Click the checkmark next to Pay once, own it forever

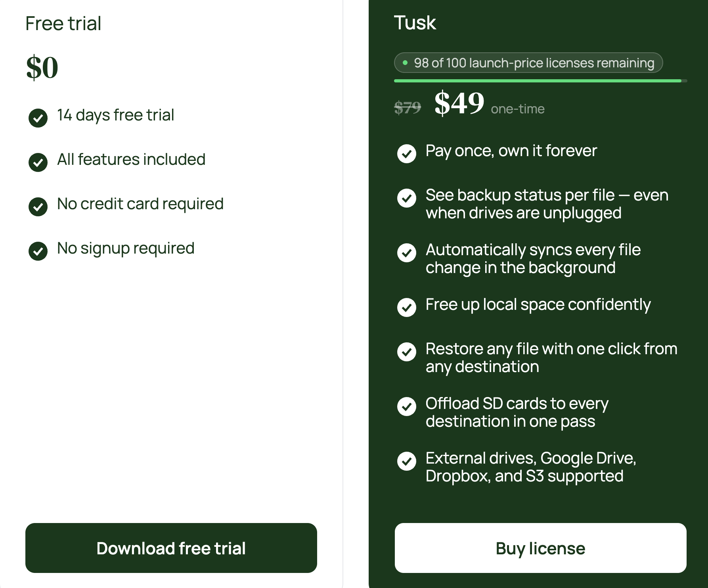(407, 154)
